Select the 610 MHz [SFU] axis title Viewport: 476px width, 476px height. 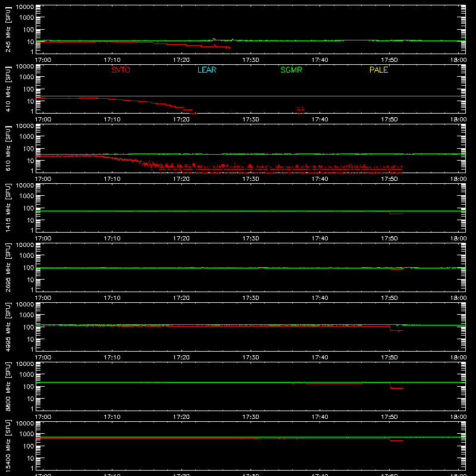(8, 148)
